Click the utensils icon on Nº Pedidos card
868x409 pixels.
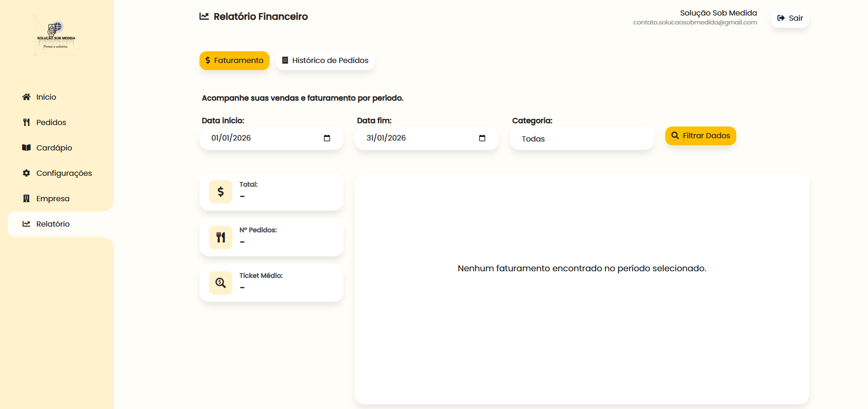pyautogui.click(x=221, y=237)
